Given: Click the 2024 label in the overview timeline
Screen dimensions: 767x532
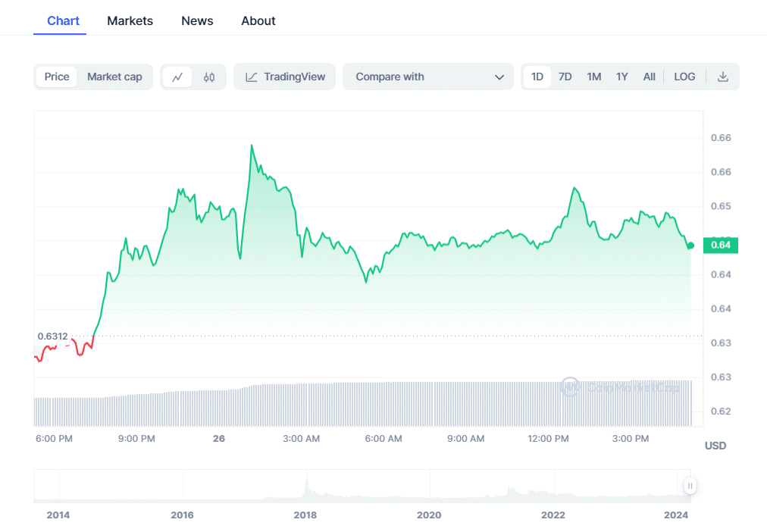Looking at the screenshot, I should [x=676, y=515].
